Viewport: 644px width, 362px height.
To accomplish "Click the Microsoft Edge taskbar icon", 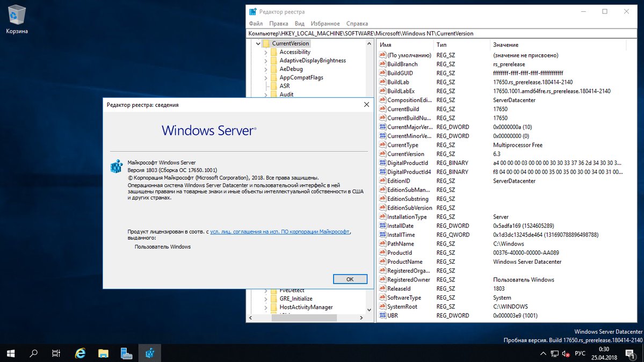I will [79, 353].
